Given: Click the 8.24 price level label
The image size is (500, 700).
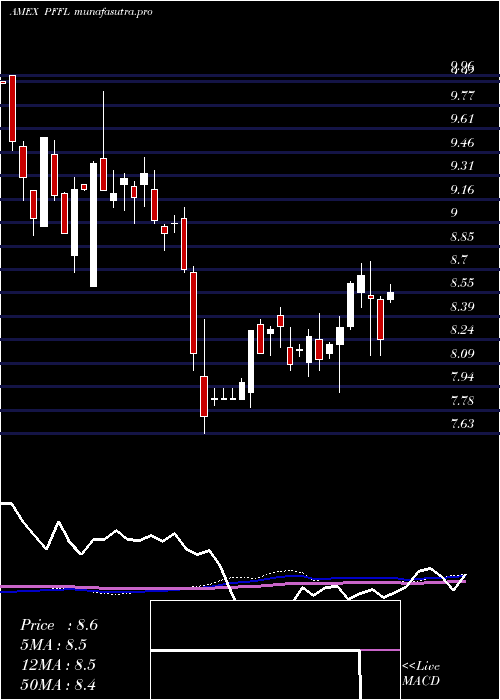Looking at the screenshot, I should click(x=462, y=330).
